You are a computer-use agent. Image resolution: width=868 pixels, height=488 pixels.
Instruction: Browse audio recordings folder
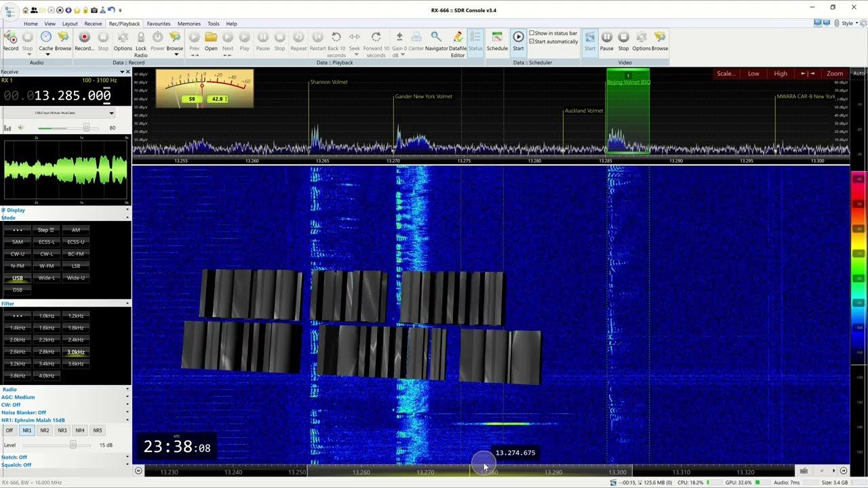click(x=63, y=40)
